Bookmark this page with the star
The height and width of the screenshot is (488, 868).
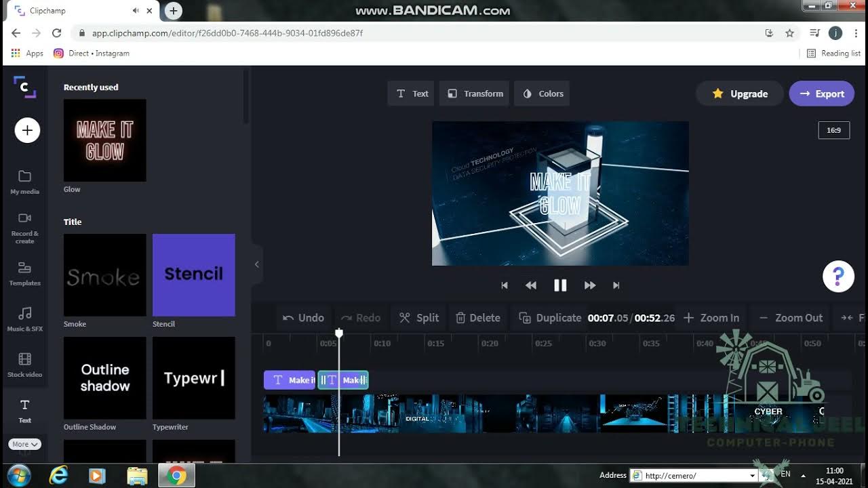[789, 33]
